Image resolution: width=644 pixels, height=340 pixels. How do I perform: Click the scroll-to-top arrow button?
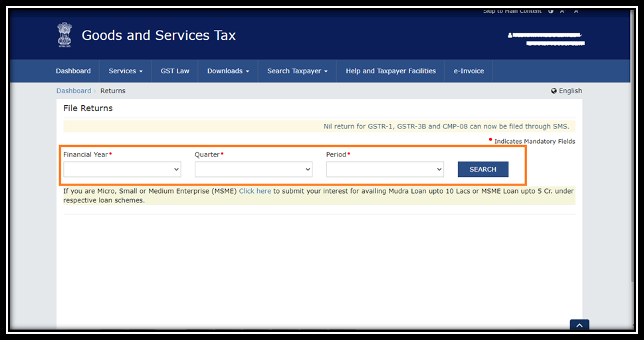pyautogui.click(x=580, y=325)
